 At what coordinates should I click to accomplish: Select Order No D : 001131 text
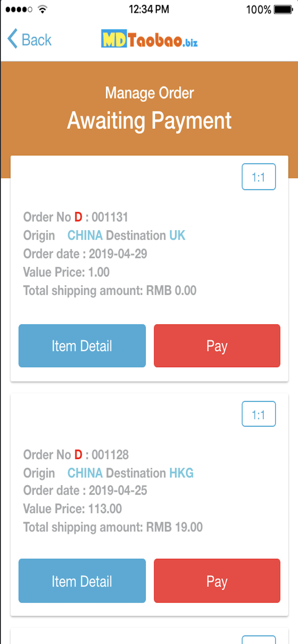75,217
